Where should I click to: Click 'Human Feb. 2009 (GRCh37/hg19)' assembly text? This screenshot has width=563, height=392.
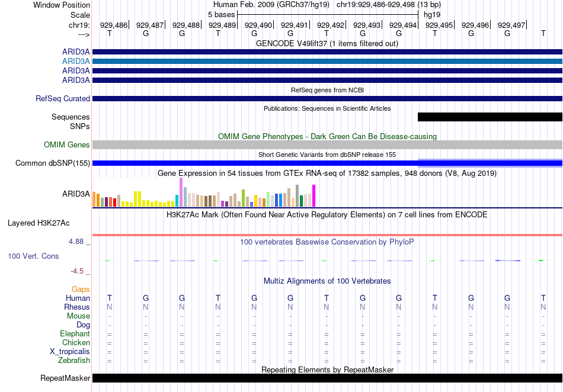click(271, 5)
